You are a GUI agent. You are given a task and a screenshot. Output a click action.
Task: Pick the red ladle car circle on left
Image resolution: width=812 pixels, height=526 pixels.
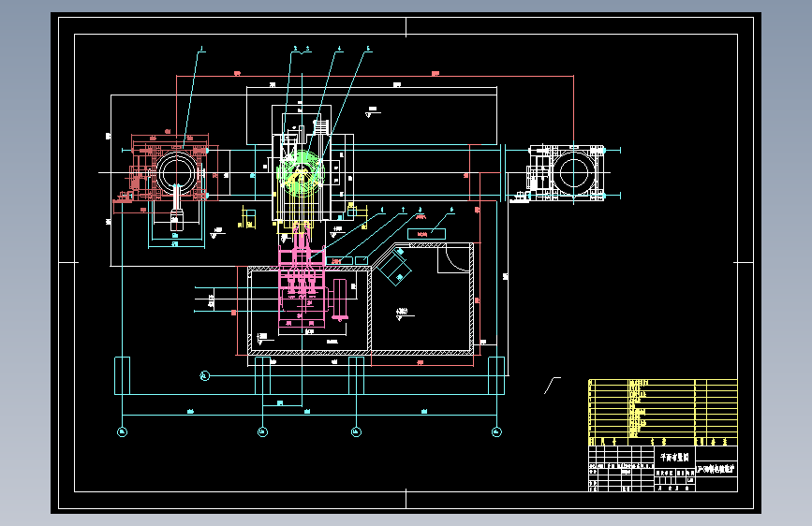click(x=177, y=173)
